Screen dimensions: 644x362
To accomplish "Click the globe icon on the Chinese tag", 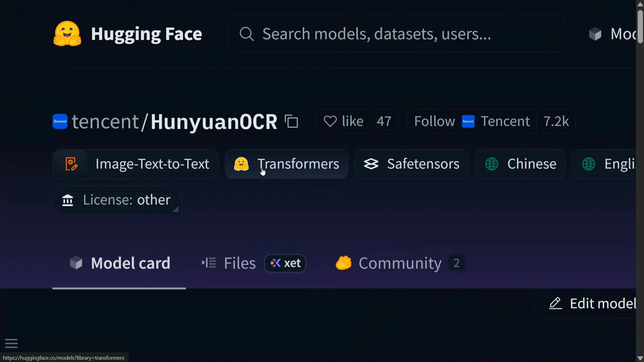I will (x=491, y=164).
